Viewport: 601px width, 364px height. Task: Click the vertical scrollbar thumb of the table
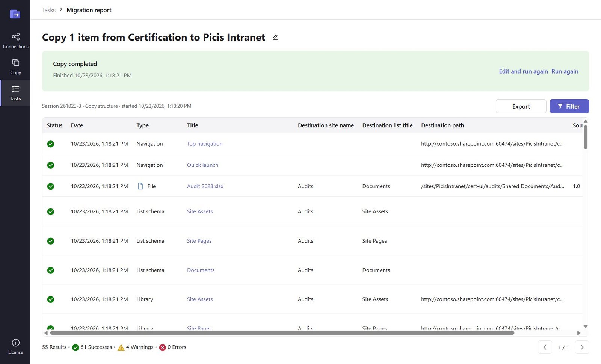coord(586,137)
